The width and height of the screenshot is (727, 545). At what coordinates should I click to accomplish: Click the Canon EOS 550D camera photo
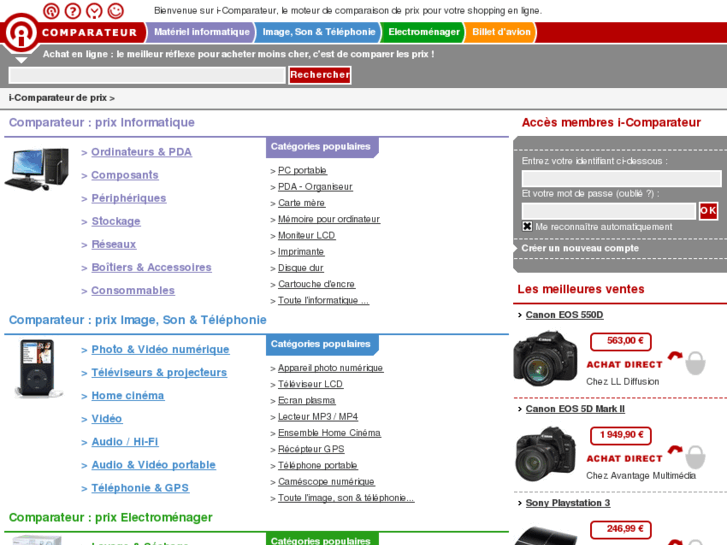[x=545, y=359]
